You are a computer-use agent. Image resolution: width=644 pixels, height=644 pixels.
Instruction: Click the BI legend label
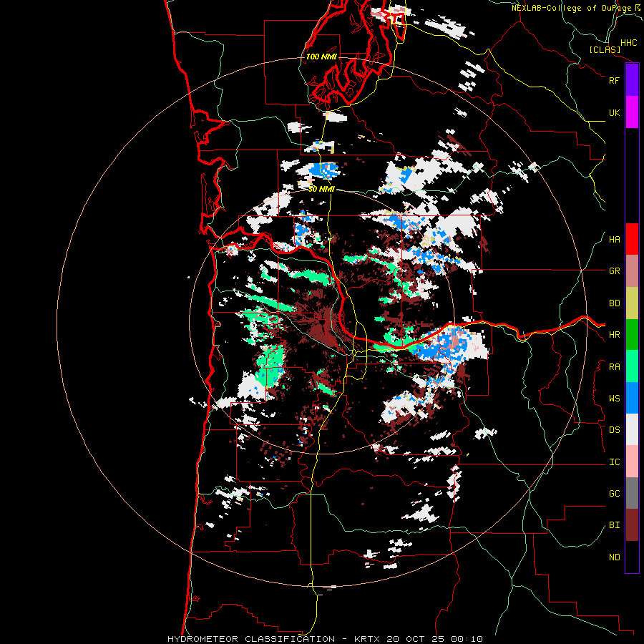[x=614, y=525]
